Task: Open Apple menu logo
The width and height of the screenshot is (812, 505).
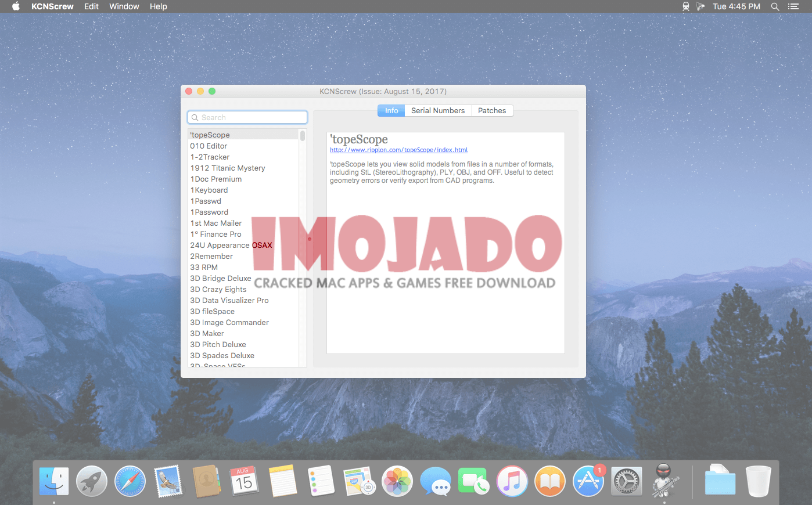Action: (x=16, y=6)
